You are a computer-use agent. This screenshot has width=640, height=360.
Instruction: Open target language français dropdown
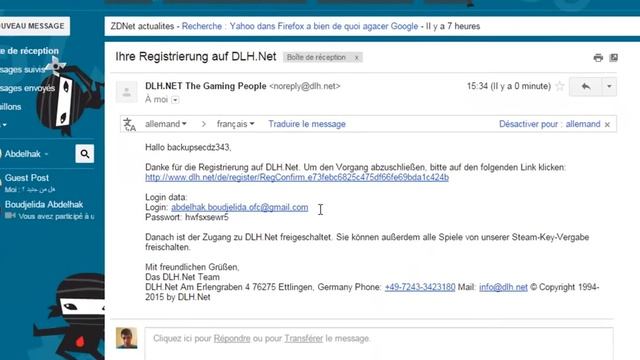tap(236, 124)
